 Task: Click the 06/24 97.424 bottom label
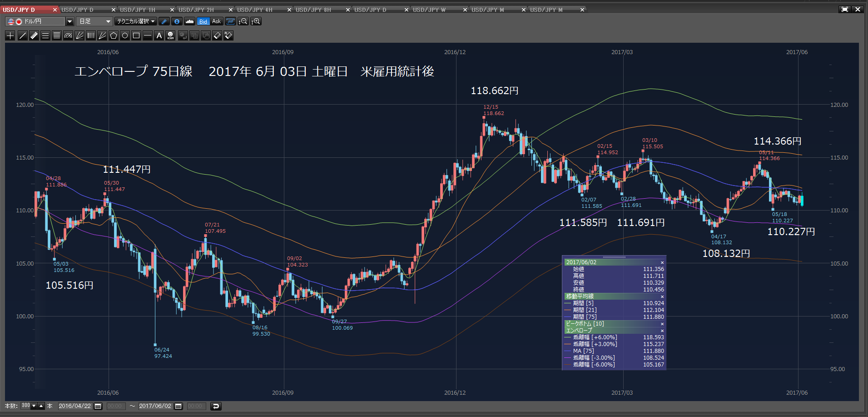tap(163, 353)
